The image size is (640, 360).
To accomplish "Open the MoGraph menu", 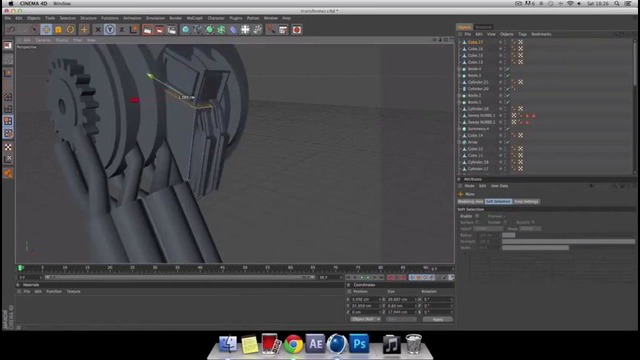I will pyautogui.click(x=194, y=18).
